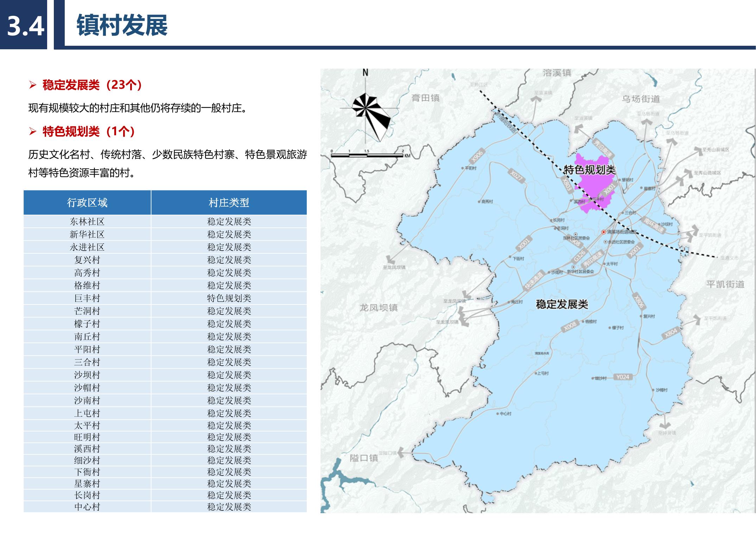Click the X008 road label badge

tap(570, 326)
